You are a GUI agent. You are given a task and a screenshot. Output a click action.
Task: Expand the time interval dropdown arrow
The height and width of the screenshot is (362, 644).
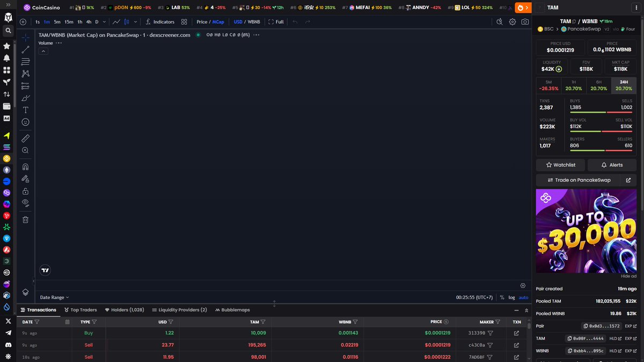(104, 22)
